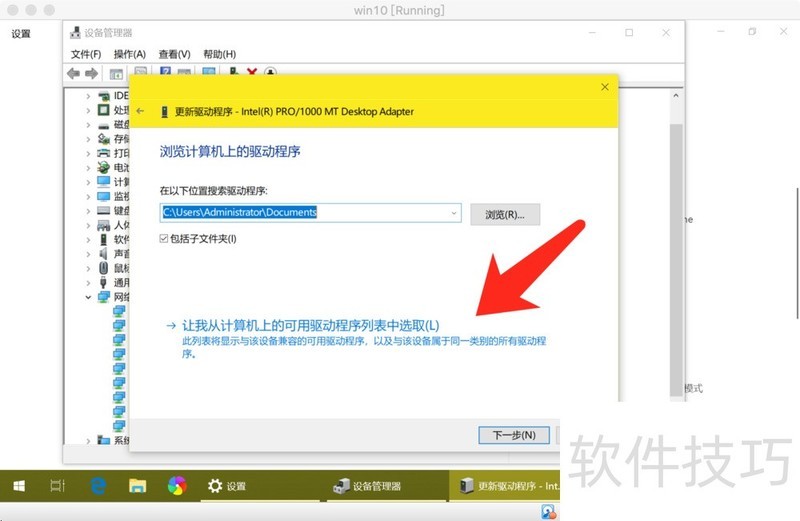The height and width of the screenshot is (521, 800).
Task: Go back using the dialog's left arrow
Action: [140, 111]
